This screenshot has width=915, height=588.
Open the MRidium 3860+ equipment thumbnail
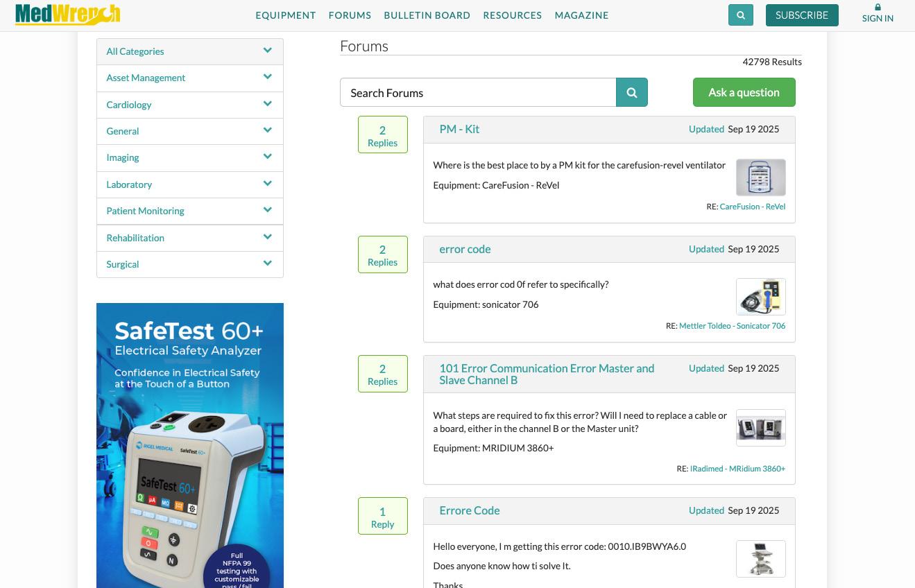(x=761, y=428)
